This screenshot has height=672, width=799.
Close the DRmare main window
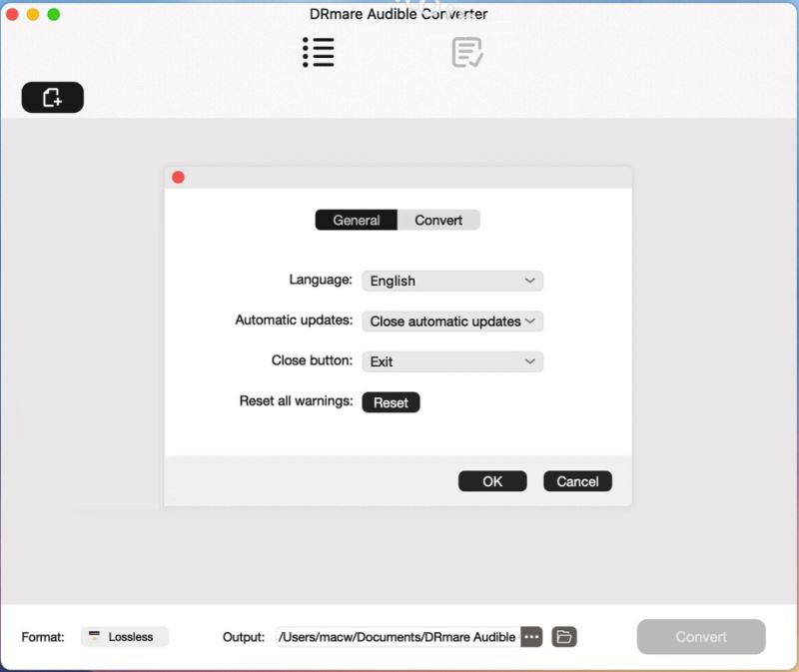(13, 14)
